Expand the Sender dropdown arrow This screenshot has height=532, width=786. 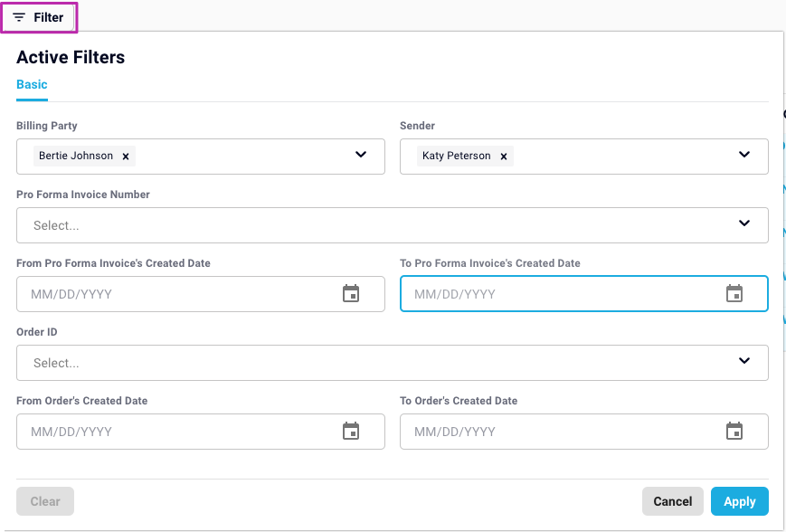click(744, 155)
